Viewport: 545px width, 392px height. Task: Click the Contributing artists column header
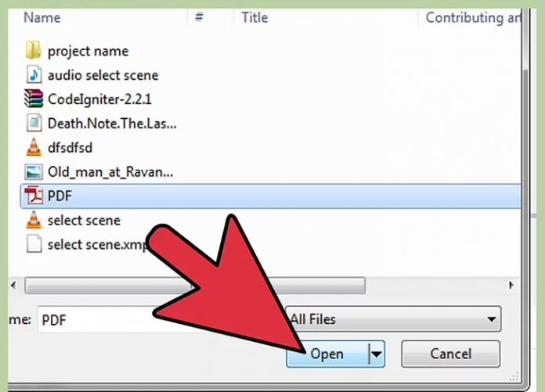tap(473, 17)
